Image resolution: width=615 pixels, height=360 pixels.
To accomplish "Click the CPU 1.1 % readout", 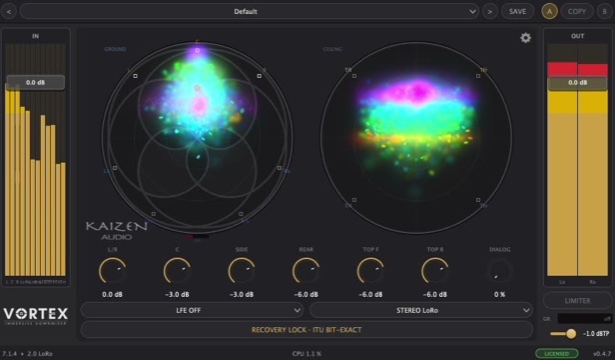I will [306, 354].
